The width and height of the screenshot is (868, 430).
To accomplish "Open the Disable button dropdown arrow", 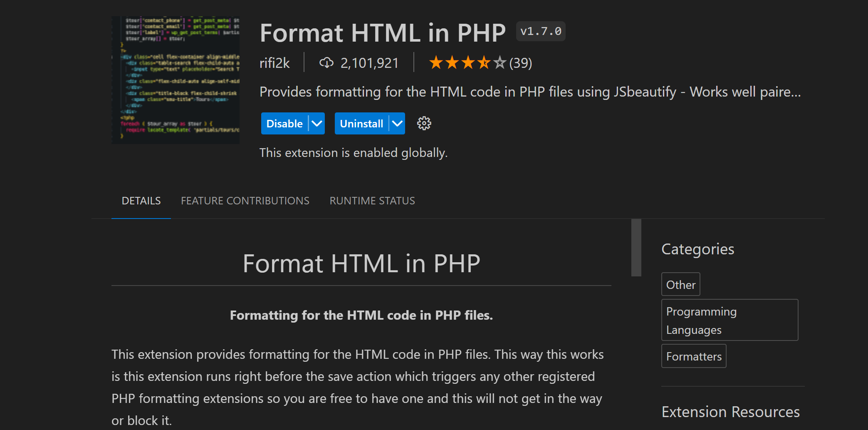I will tap(316, 123).
